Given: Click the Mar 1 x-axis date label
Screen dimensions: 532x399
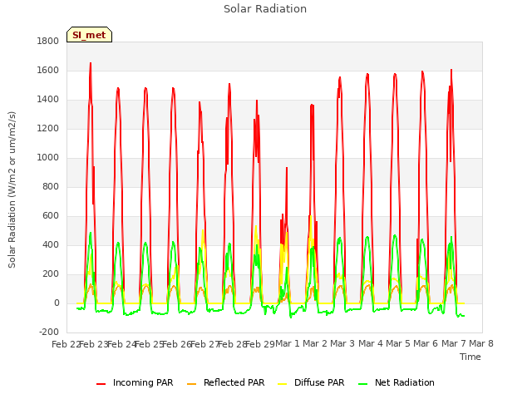Looking at the screenshot, I should pos(288,344).
